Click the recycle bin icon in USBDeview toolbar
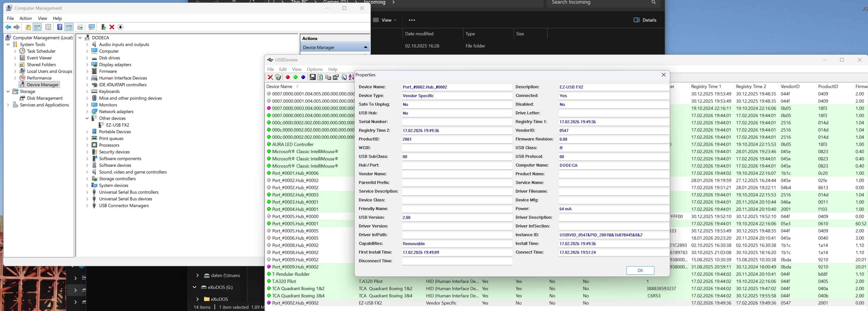This screenshot has width=868, height=311. 278,77
